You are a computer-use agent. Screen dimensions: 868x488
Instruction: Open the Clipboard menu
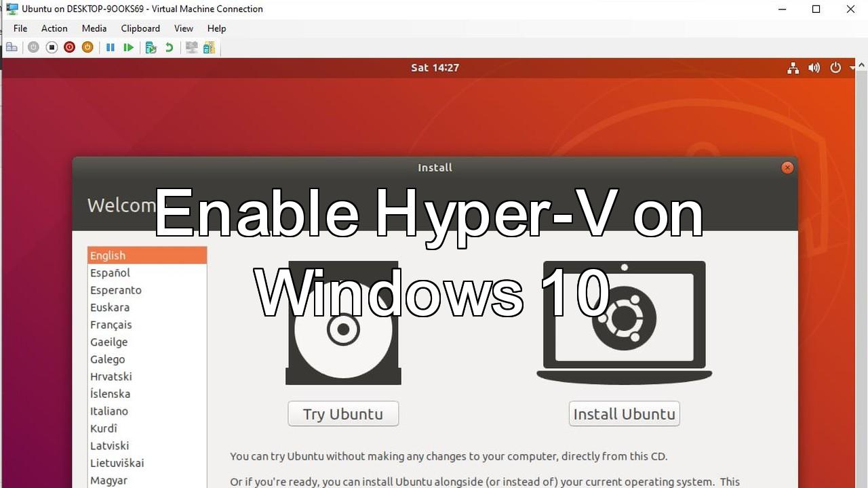(x=140, y=28)
